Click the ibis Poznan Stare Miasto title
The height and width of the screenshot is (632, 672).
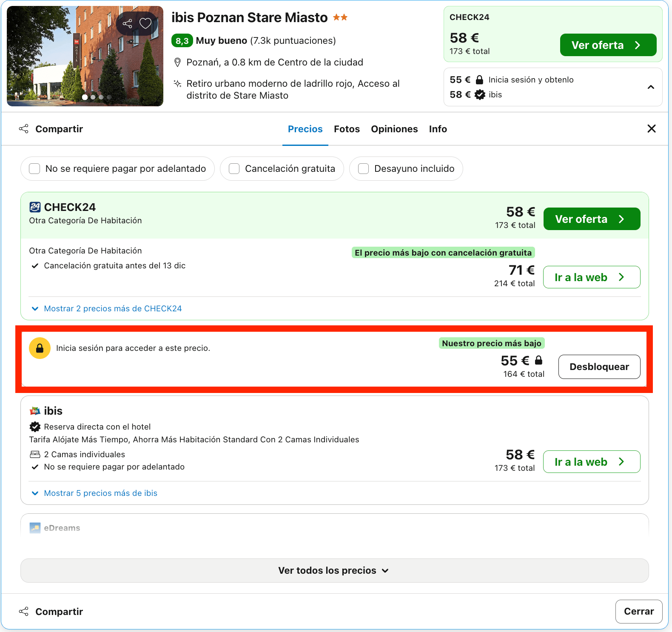(x=250, y=17)
